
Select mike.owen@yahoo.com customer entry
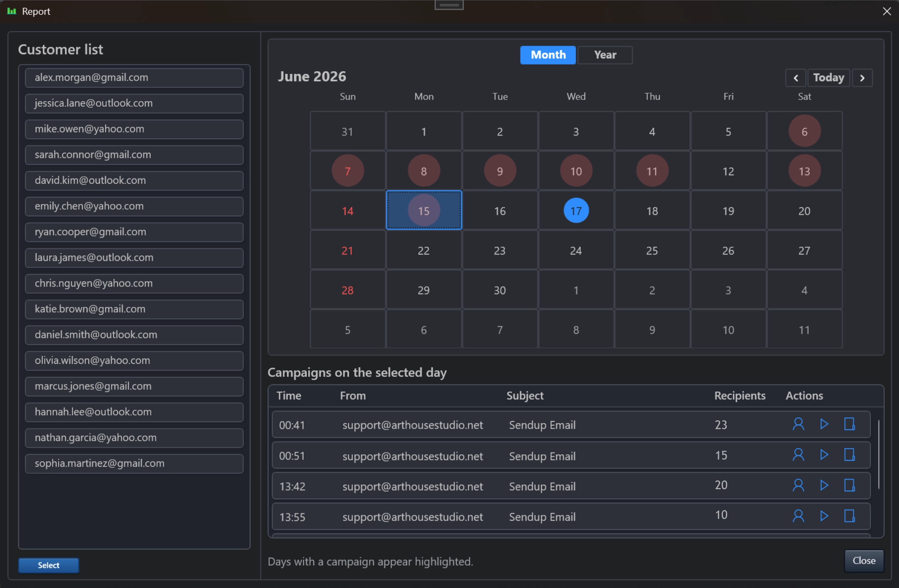(x=134, y=129)
